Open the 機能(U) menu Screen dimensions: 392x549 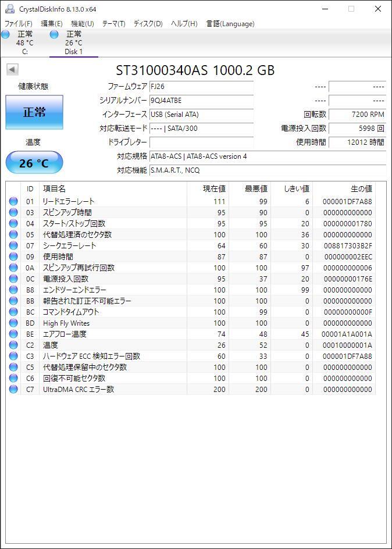(x=83, y=24)
